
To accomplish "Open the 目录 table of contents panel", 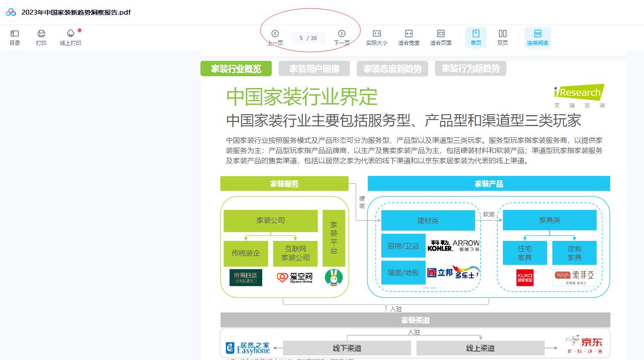I will click(x=15, y=37).
